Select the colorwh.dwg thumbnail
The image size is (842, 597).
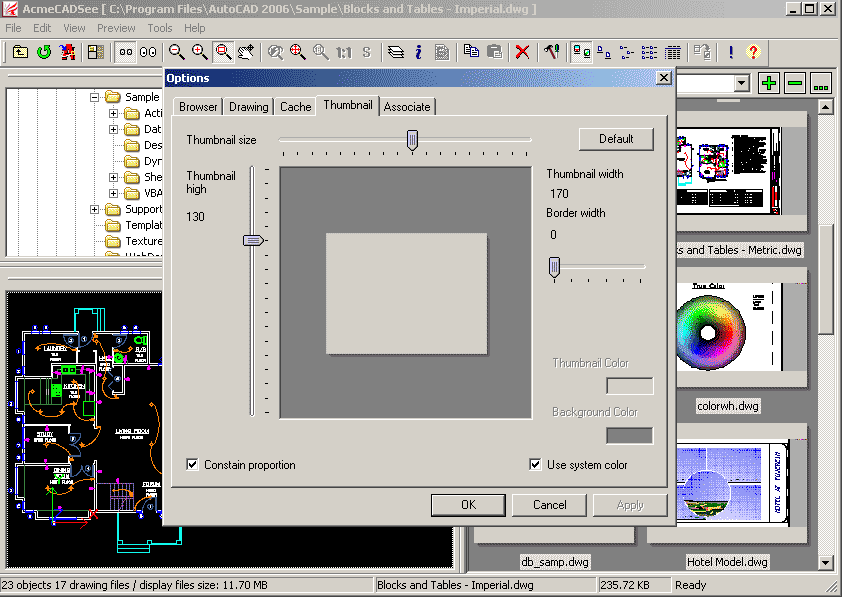(741, 327)
